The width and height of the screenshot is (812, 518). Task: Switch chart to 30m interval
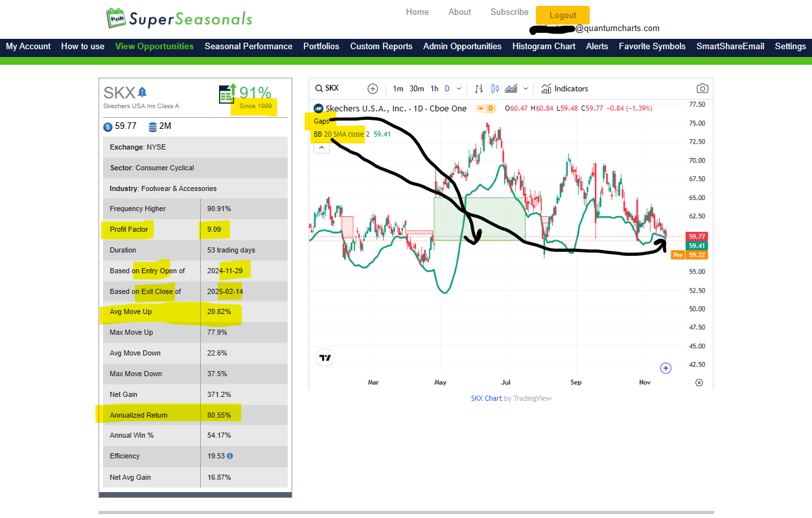pos(417,89)
